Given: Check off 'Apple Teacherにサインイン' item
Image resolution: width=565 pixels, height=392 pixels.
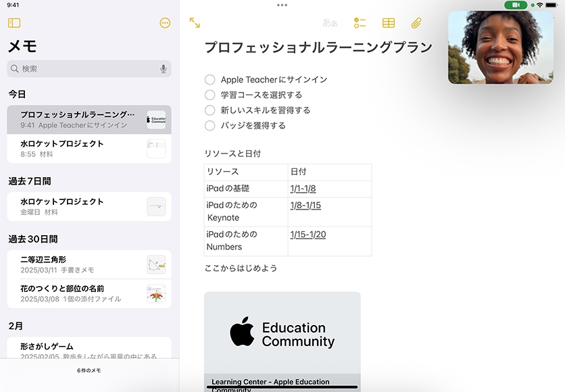Looking at the screenshot, I should click(210, 80).
